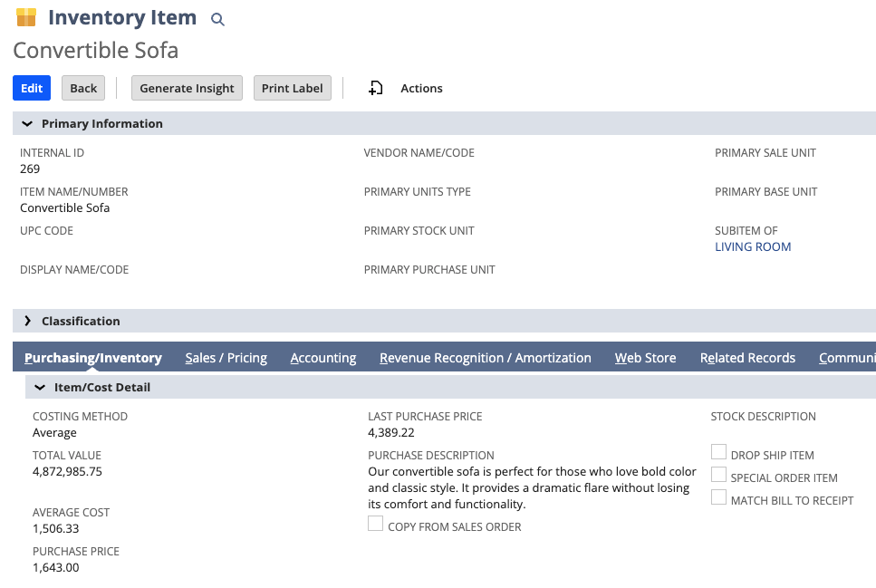Image resolution: width=876 pixels, height=588 pixels.
Task: Click the Edit button
Action: pyautogui.click(x=32, y=88)
